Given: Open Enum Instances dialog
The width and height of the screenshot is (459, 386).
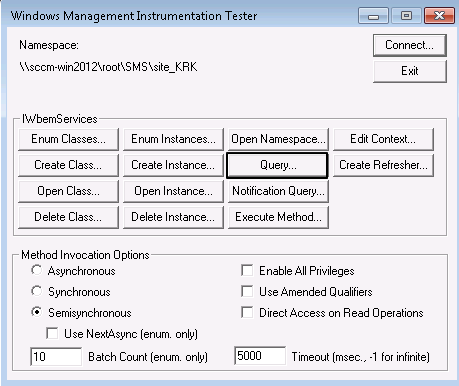Looking at the screenshot, I should coord(173,139).
